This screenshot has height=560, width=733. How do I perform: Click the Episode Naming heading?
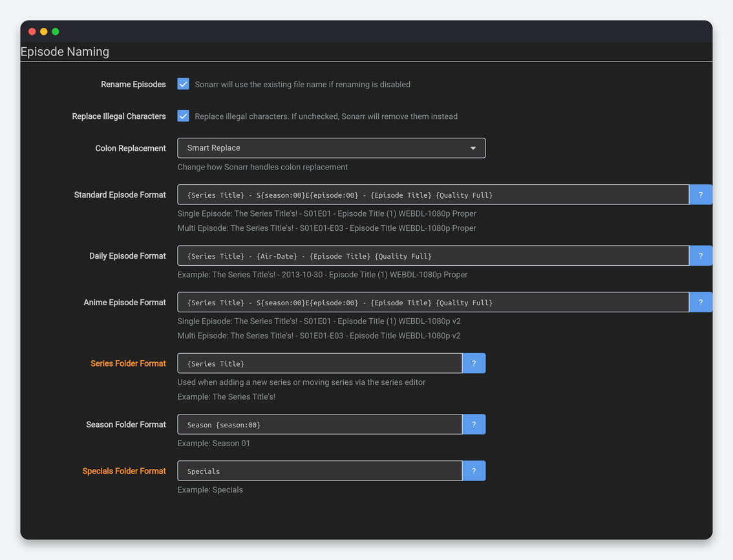tap(65, 52)
